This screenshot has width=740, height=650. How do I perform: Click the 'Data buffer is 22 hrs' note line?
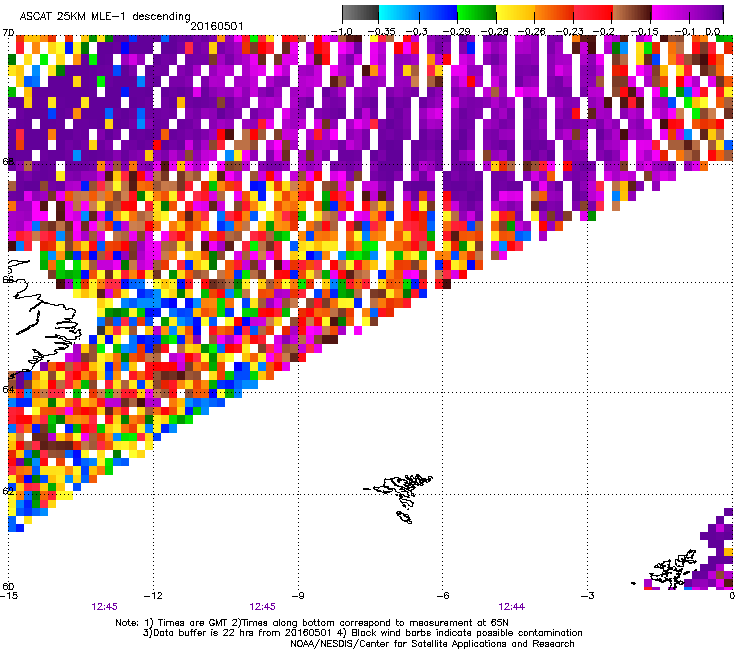[362, 633]
